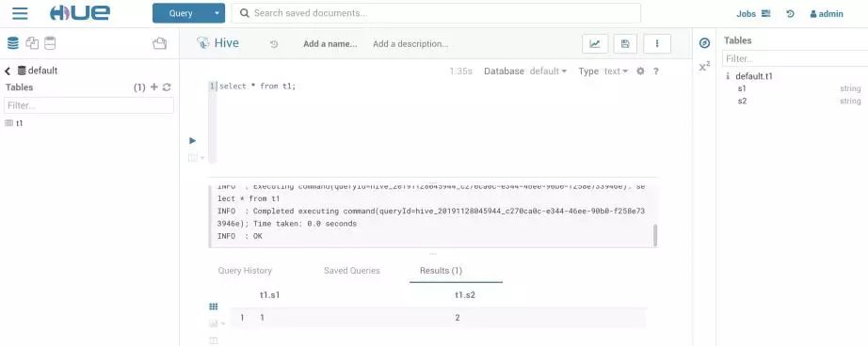Save the query with floppy disk icon
868x346 pixels.
(625, 43)
